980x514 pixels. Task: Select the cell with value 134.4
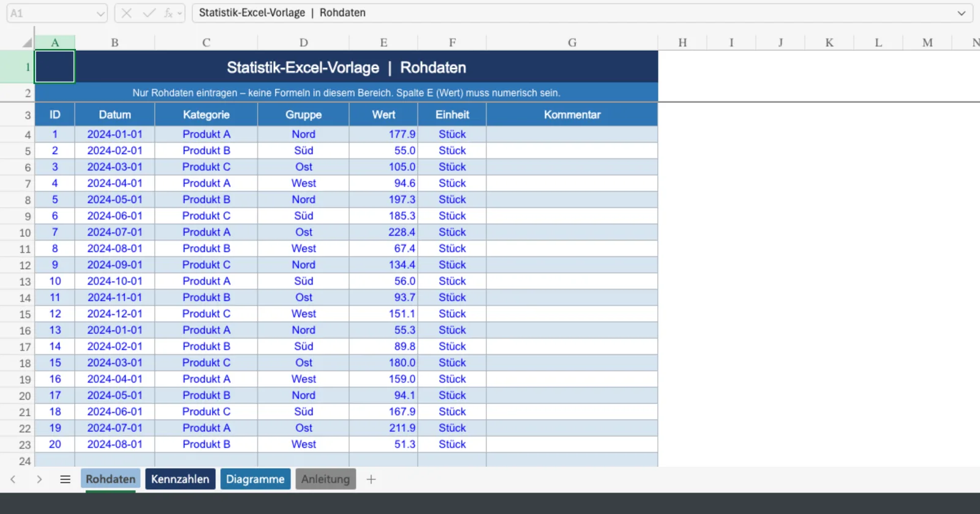tap(383, 264)
